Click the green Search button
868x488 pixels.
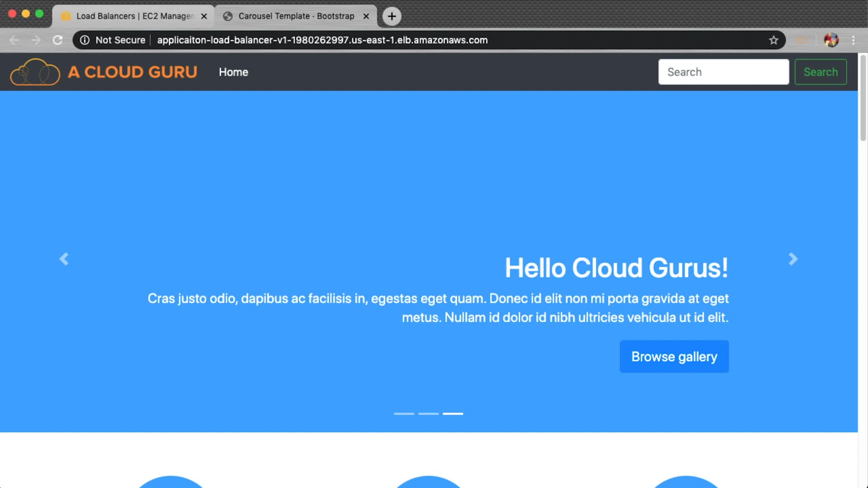point(821,72)
